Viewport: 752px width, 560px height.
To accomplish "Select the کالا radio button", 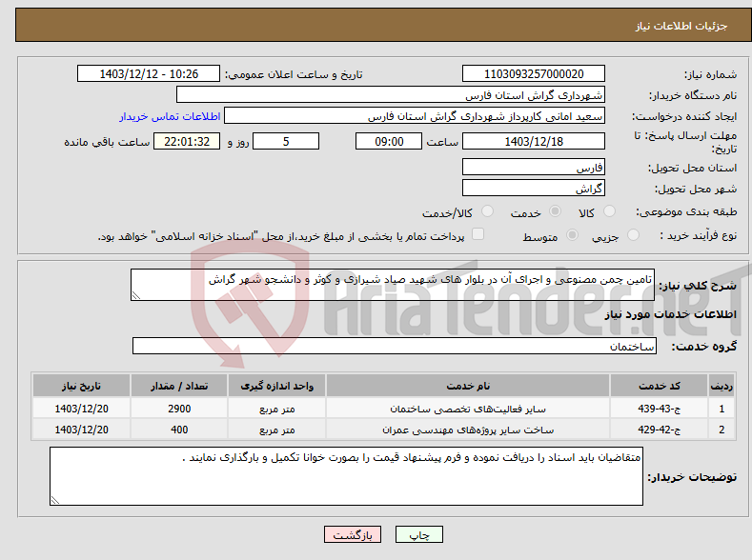I will [x=609, y=211].
